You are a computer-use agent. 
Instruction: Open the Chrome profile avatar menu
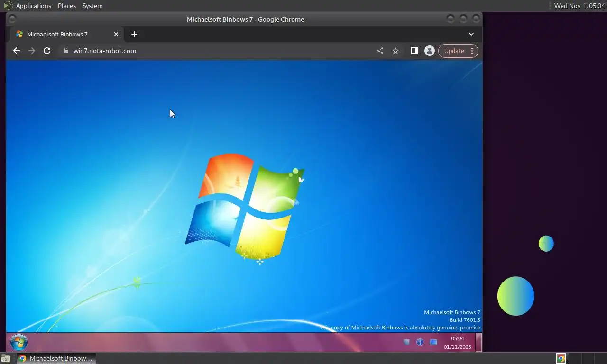click(430, 51)
